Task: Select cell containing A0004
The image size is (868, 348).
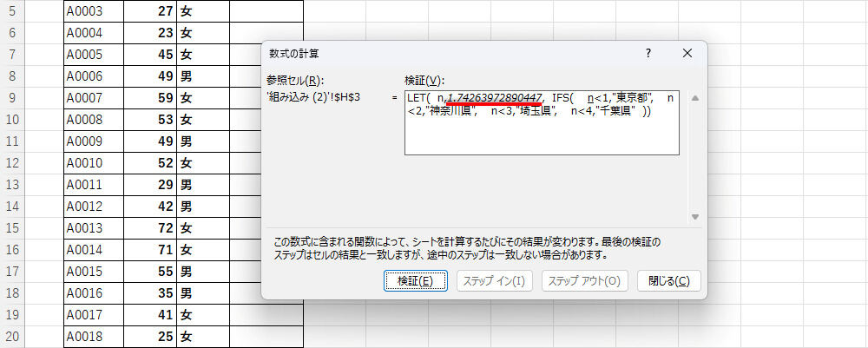Action: [94, 33]
